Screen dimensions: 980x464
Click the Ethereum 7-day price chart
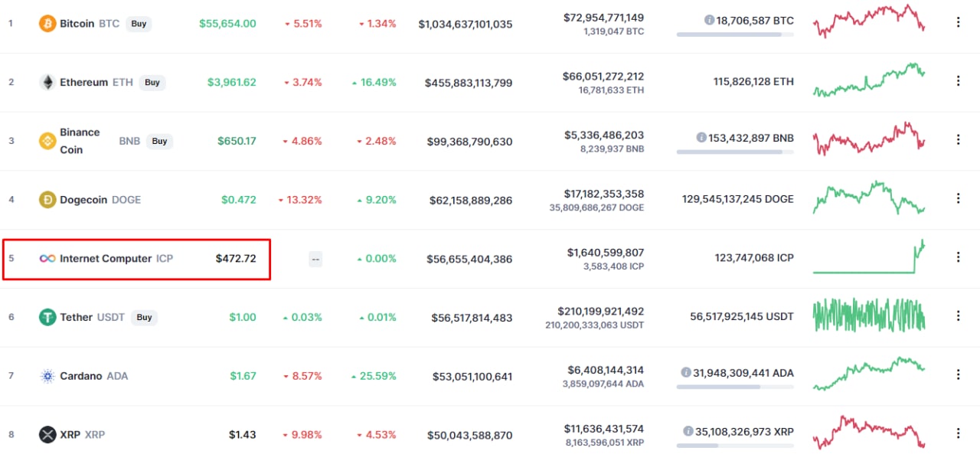869,81
